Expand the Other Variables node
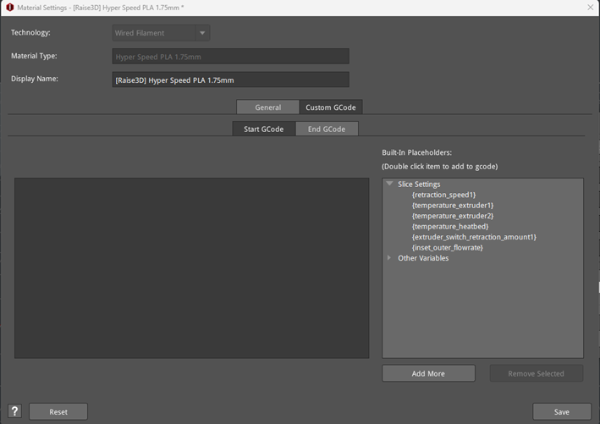600x424 pixels. [389, 258]
